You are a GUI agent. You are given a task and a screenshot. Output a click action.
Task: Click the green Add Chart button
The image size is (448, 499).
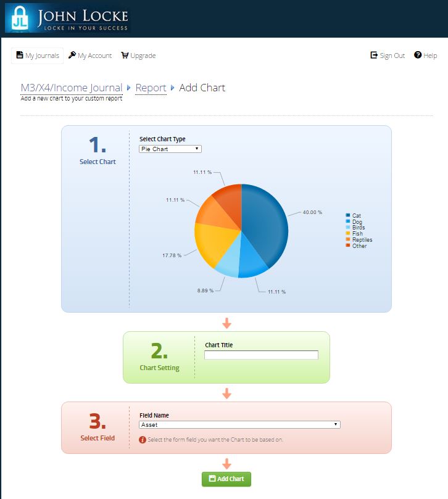pyautogui.click(x=226, y=479)
